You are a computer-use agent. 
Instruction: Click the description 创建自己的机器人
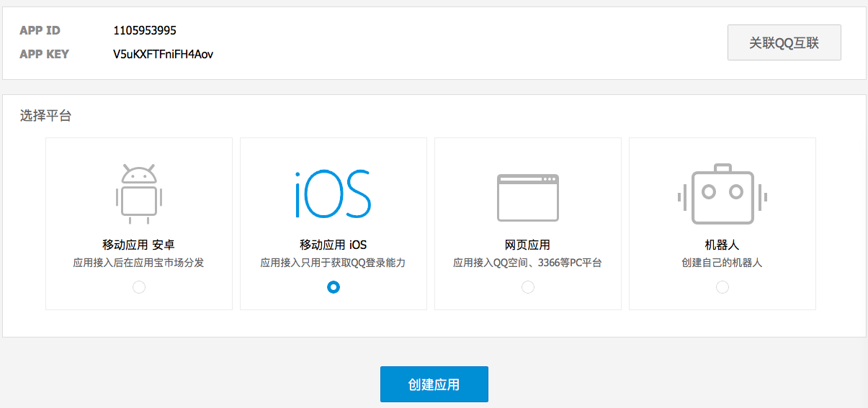(722, 263)
